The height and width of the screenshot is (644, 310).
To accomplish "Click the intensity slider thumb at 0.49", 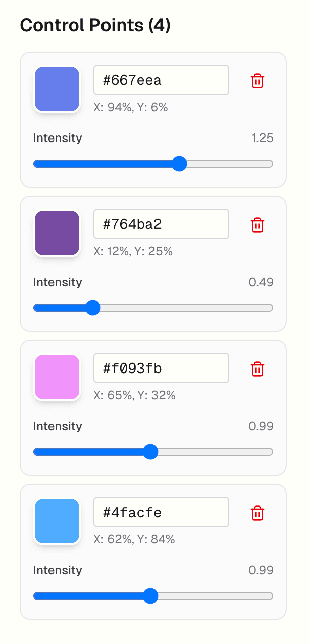I will pos(92,308).
